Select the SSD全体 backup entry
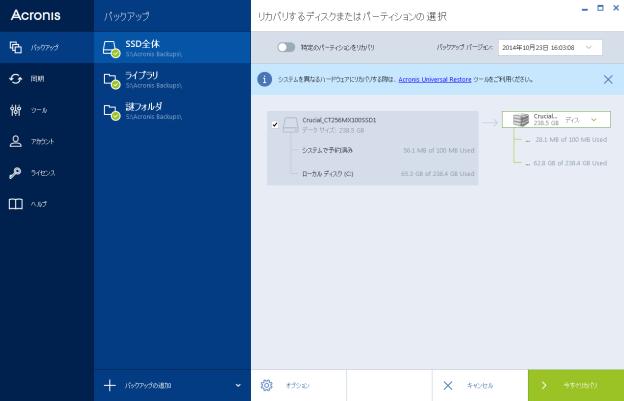Screen dimensions: 624x401 (172, 48)
